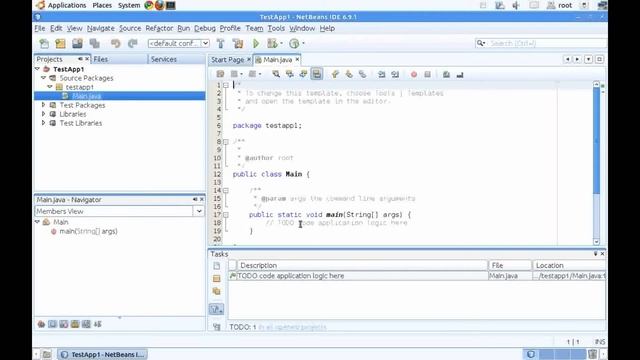Click the Uncomment editor toolbar icon
This screenshot has width=640, height=360.
[460, 74]
